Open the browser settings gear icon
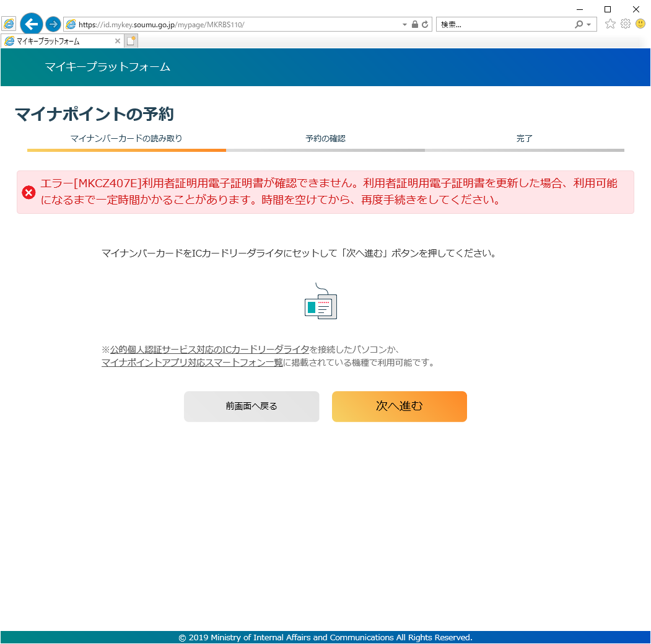 point(626,24)
